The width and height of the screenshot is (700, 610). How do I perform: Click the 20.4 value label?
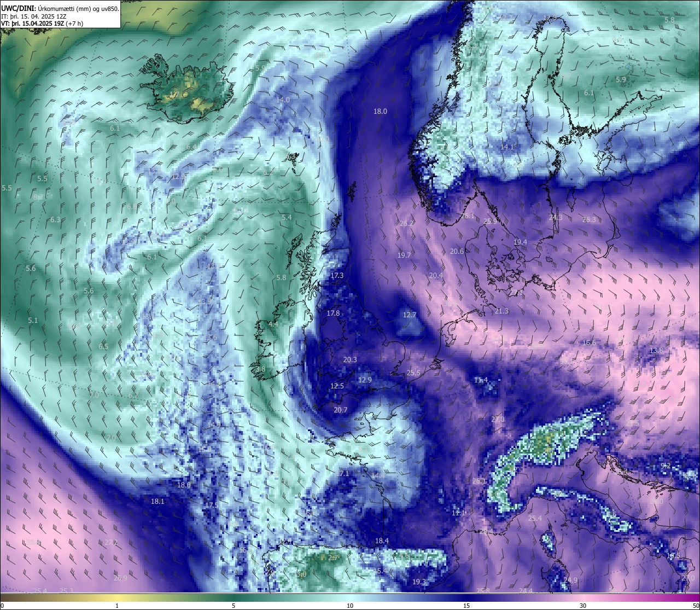click(436, 276)
